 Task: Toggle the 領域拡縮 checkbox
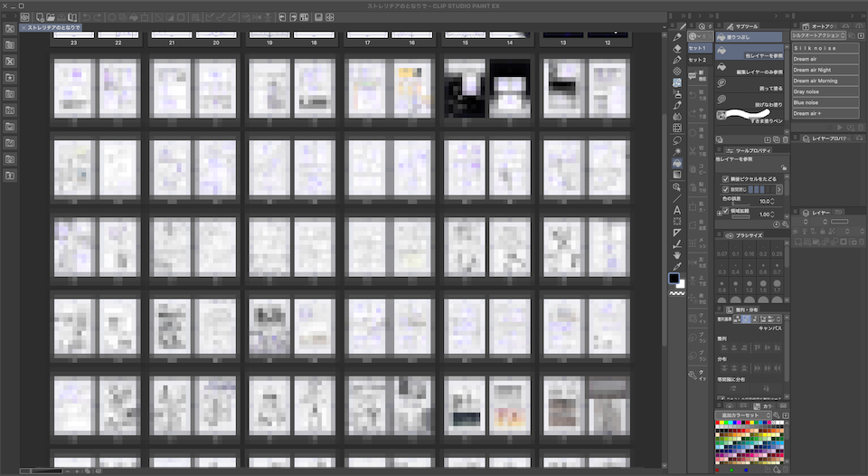726,211
